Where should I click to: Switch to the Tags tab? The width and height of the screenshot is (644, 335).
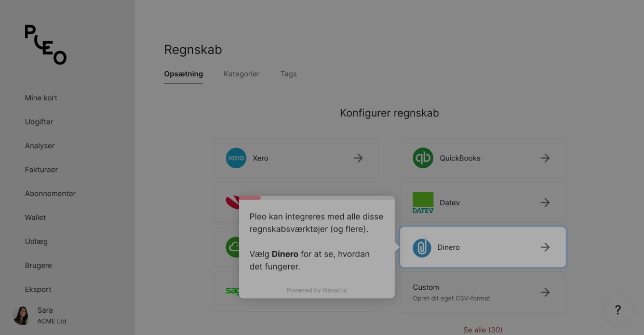(289, 74)
